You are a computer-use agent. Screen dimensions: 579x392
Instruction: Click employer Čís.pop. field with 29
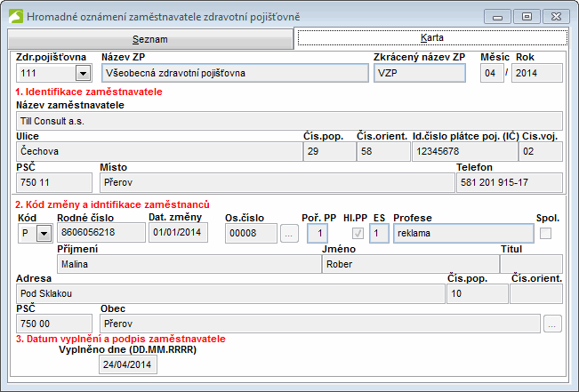(x=329, y=151)
